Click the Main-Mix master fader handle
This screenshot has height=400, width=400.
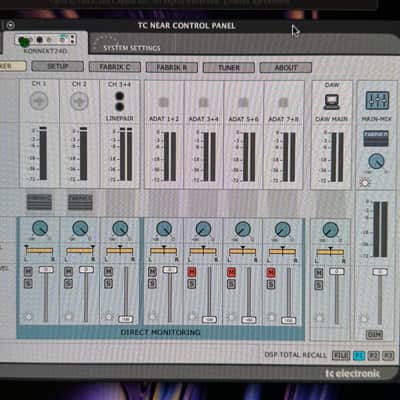point(380,272)
